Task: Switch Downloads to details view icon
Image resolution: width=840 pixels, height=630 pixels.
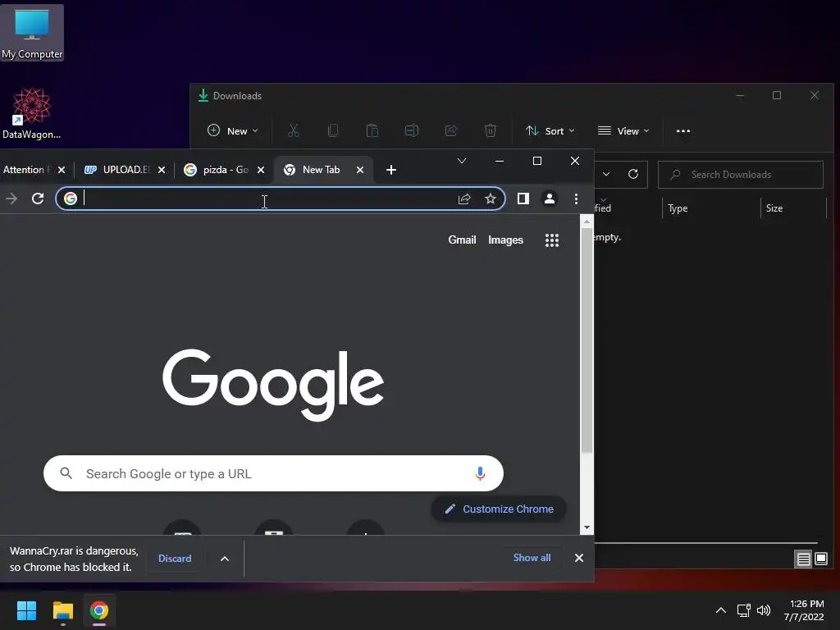Action: click(804, 559)
